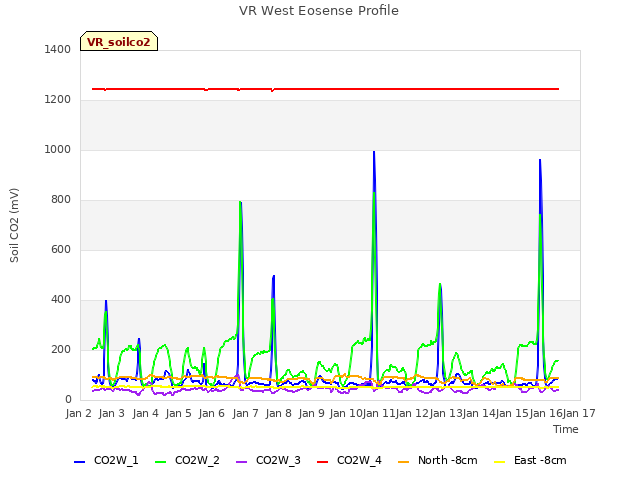
Task: Click the 400 y-axis value
Action: [x=61, y=300]
